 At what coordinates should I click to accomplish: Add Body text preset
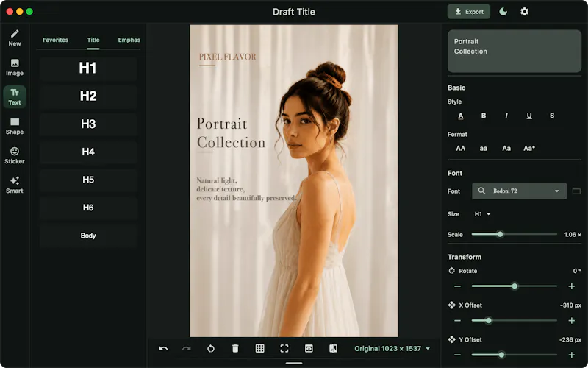[x=88, y=236]
